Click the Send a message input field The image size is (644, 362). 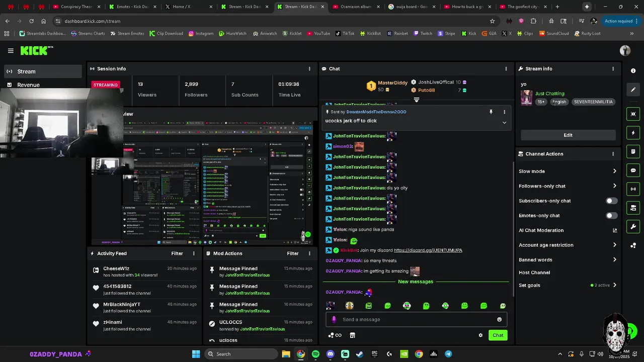tap(417, 319)
